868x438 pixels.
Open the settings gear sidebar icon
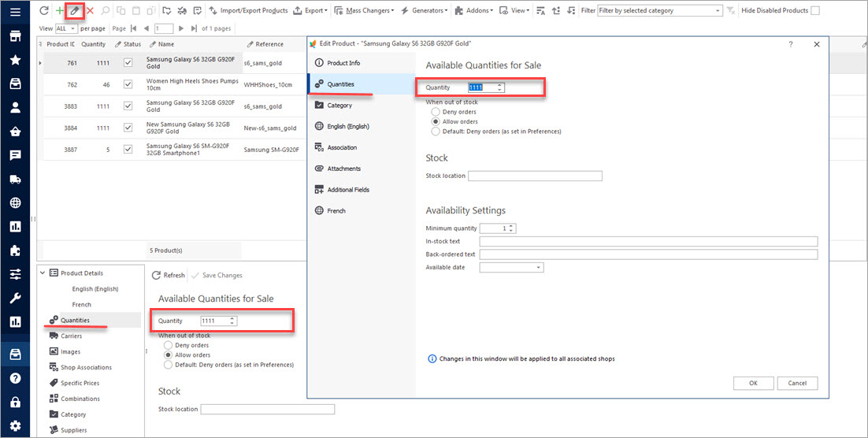(16, 426)
